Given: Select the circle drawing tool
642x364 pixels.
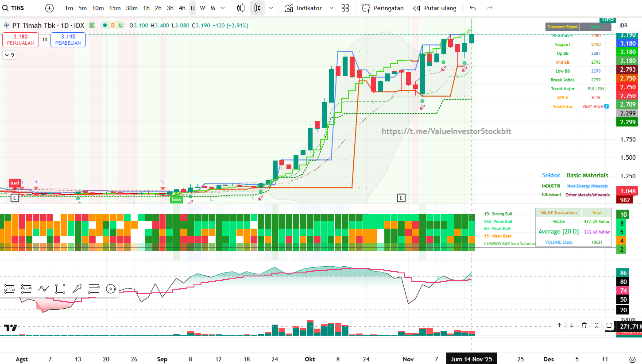Looking at the screenshot, I should [x=111, y=289].
